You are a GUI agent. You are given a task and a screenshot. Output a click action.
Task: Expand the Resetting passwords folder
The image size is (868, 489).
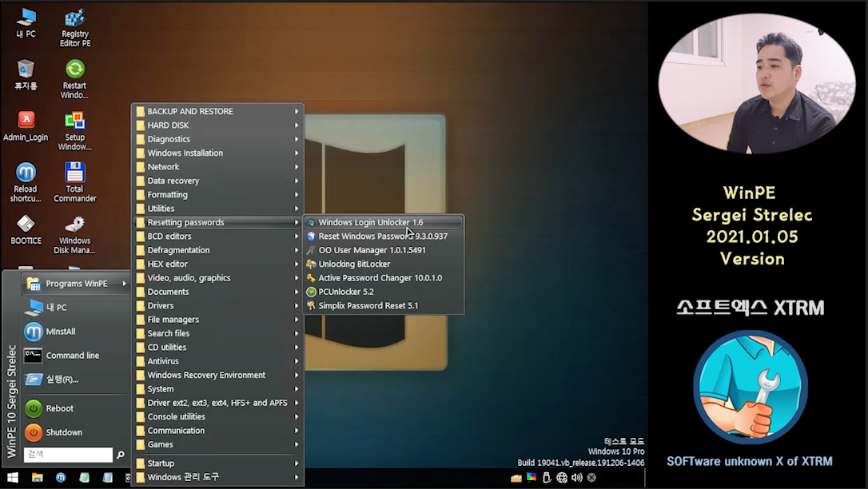click(x=217, y=222)
